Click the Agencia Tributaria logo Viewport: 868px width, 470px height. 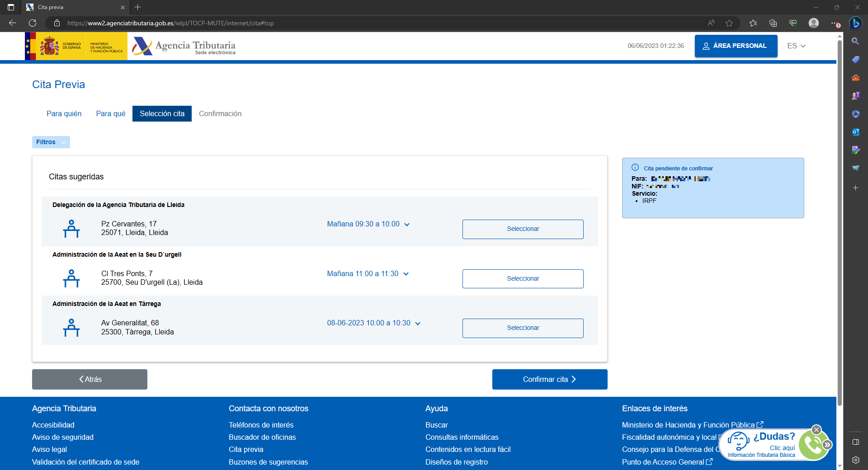184,46
